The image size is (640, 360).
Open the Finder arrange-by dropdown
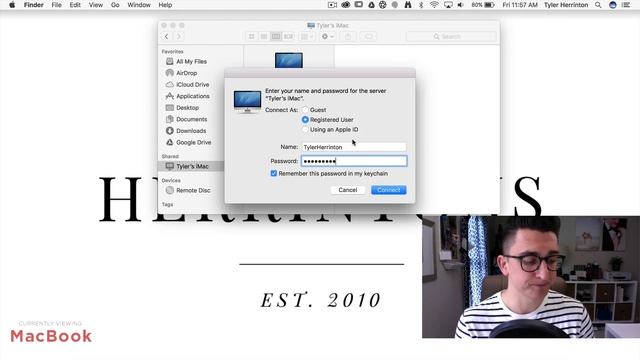click(x=307, y=36)
